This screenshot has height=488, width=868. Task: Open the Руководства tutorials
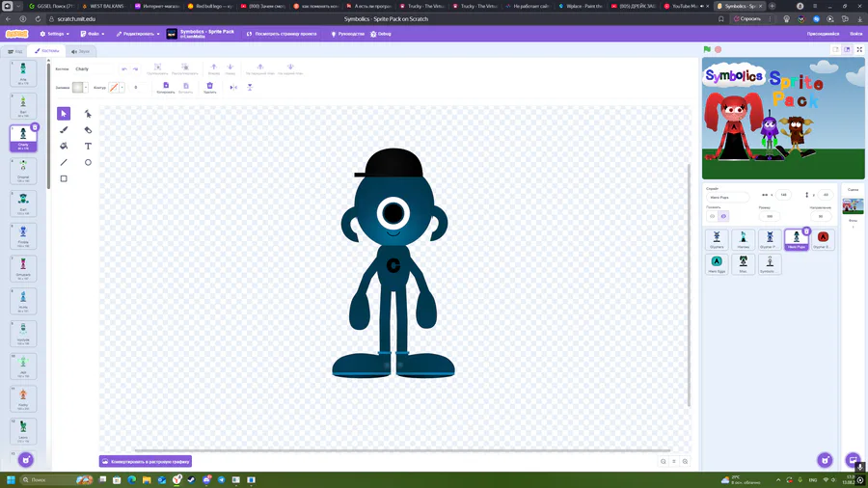[x=347, y=34]
